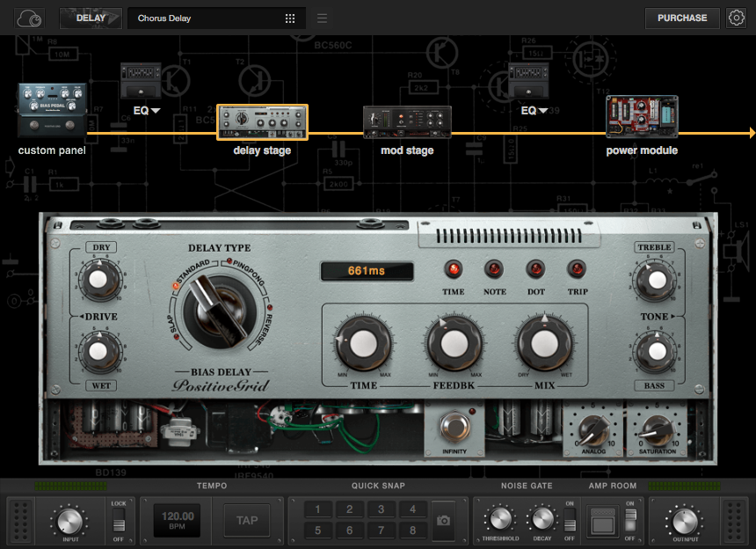Toggle the Noise Gate on/off switch
The image size is (756, 549).
(570, 520)
